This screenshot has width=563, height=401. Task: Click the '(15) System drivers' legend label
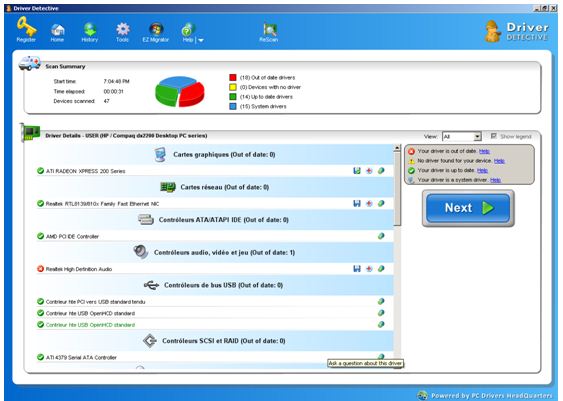pos(263,107)
